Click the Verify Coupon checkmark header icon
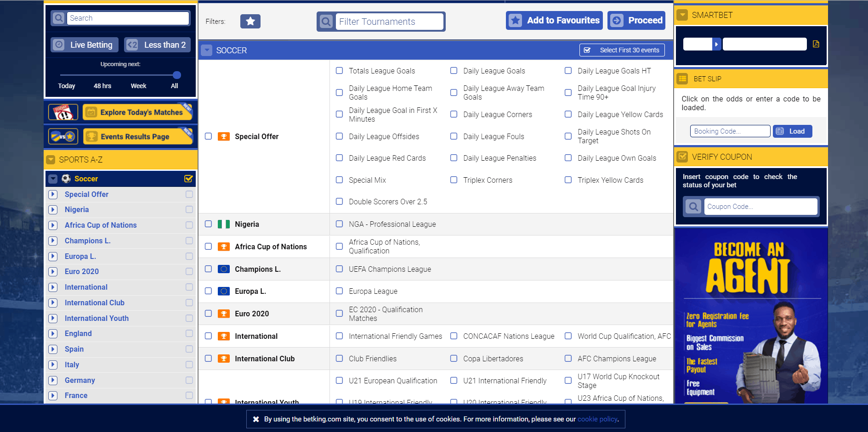The width and height of the screenshot is (868, 432). point(683,157)
